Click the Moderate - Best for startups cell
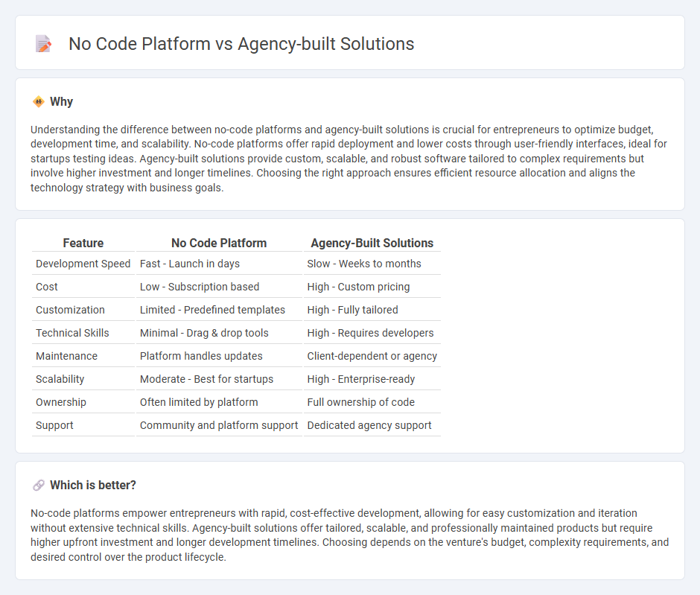The image size is (700, 595). pos(219,379)
